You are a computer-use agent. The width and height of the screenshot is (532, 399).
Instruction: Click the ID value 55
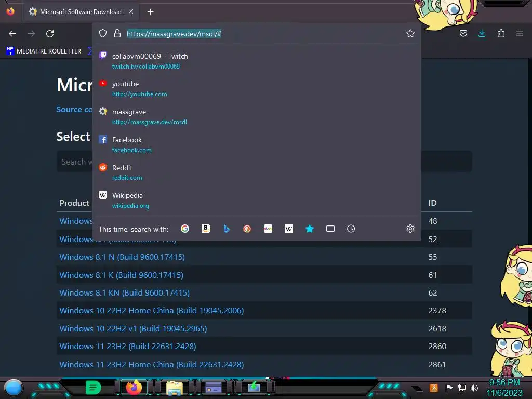pos(433,257)
